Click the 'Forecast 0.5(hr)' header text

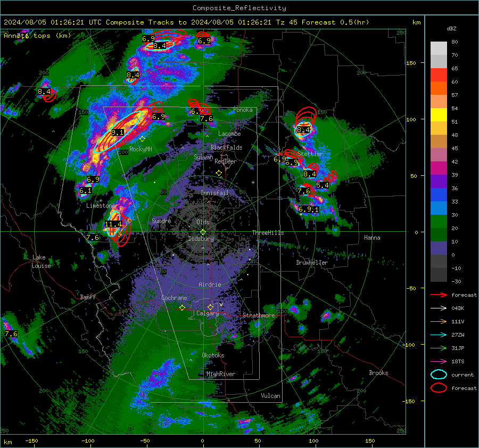[335, 22]
